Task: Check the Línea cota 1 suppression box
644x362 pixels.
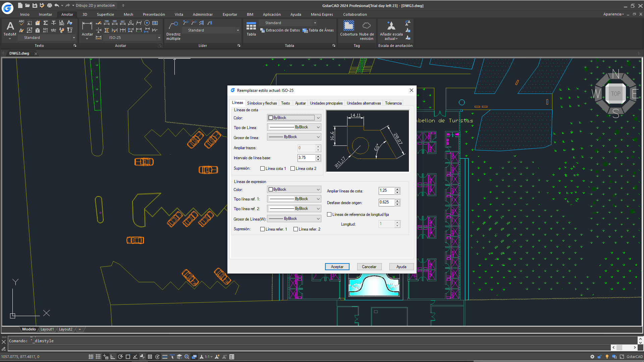Action: point(263,169)
